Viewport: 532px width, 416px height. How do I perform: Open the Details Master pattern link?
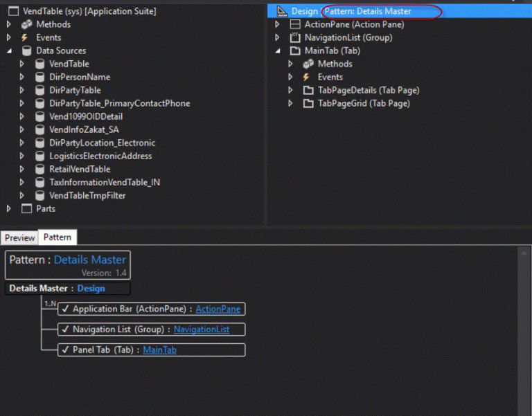coord(90,260)
